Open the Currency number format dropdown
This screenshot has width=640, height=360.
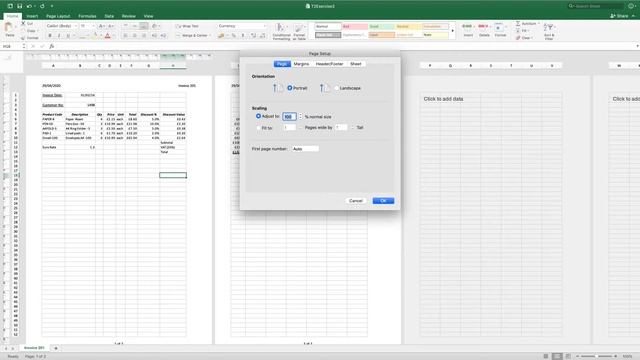click(264, 26)
